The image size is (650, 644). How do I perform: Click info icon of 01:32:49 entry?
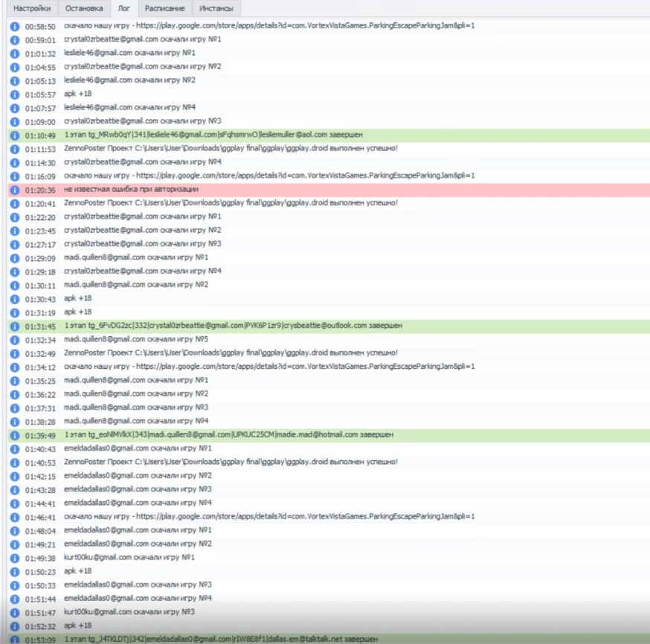(x=15, y=354)
